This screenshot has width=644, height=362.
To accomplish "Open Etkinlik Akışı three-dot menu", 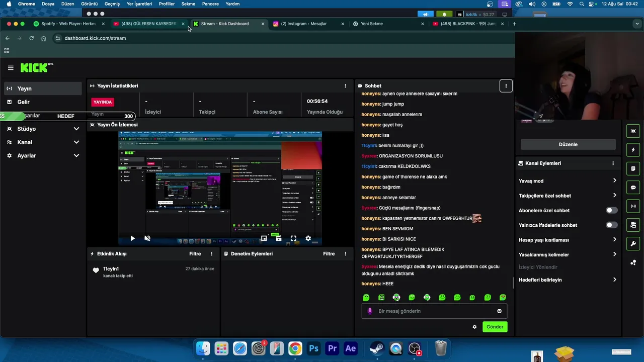I will pyautogui.click(x=211, y=254).
